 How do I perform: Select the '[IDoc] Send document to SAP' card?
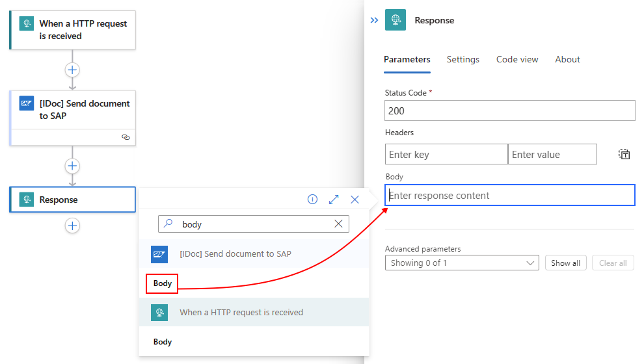point(73,118)
